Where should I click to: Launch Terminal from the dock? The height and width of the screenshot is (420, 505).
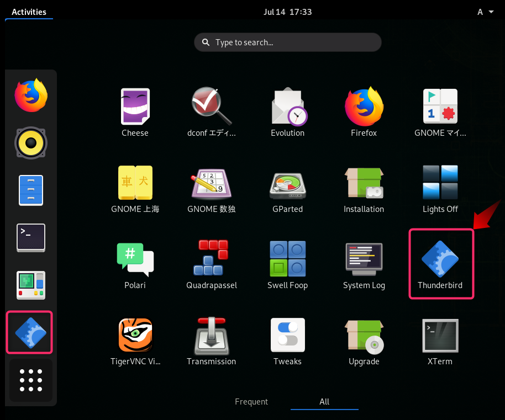point(31,238)
